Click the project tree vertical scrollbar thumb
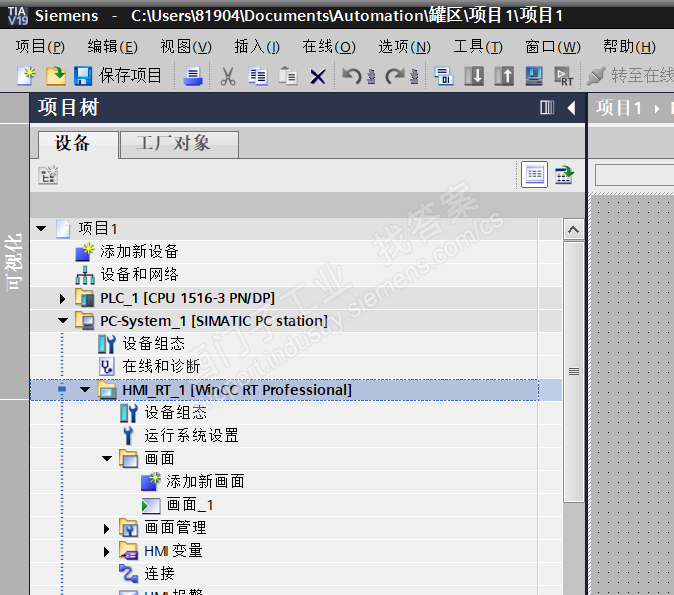 tap(573, 371)
